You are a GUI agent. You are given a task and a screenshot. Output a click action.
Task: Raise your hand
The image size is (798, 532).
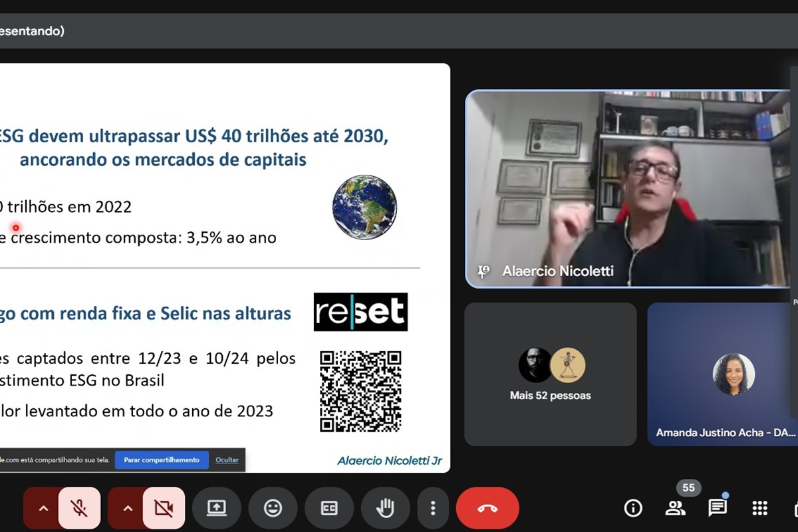point(385,509)
